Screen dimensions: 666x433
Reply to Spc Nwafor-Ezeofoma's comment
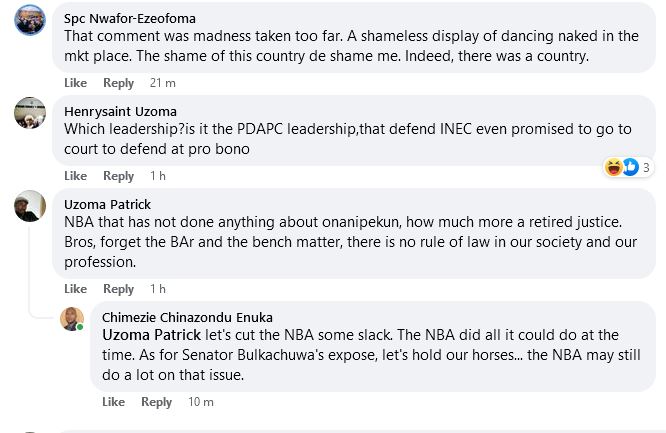coord(118,83)
